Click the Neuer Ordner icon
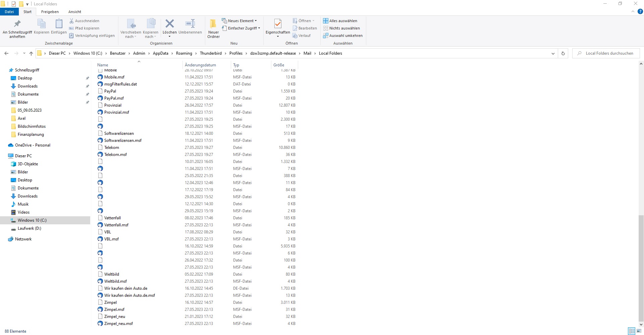 213,24
